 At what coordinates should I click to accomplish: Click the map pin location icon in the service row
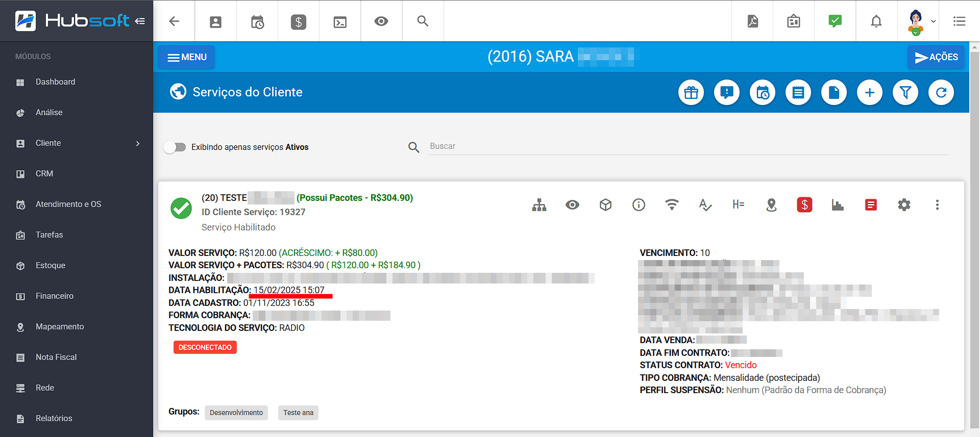click(x=771, y=205)
